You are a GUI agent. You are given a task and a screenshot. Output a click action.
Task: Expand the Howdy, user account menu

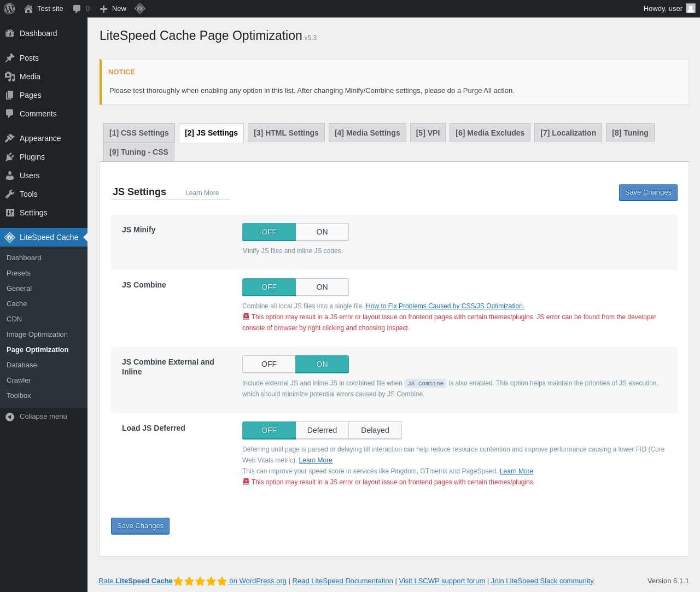coord(662,9)
